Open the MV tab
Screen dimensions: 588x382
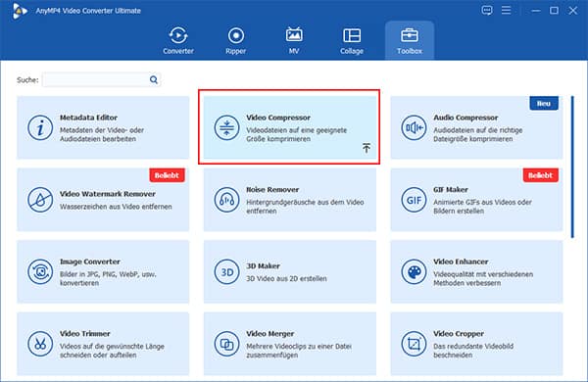[294, 40]
